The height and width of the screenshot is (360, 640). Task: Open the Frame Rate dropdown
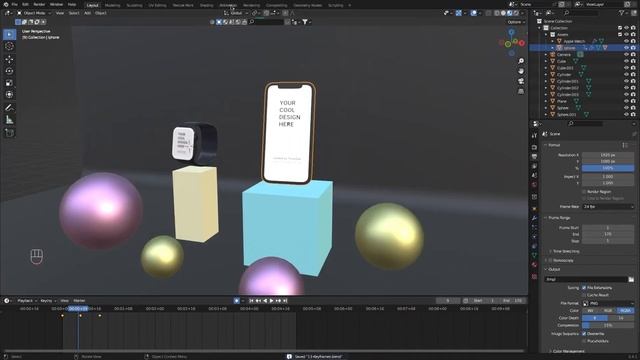click(x=608, y=207)
